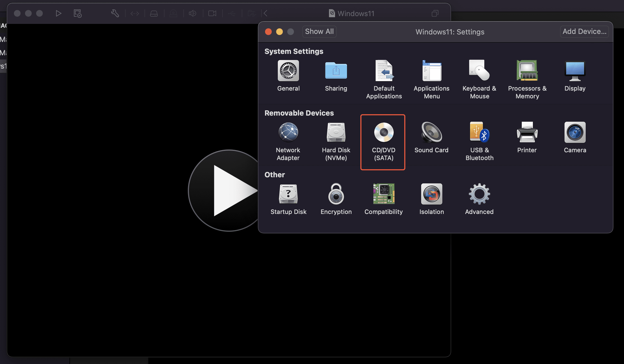Open Encryption settings
The image size is (624, 364).
[x=336, y=200]
